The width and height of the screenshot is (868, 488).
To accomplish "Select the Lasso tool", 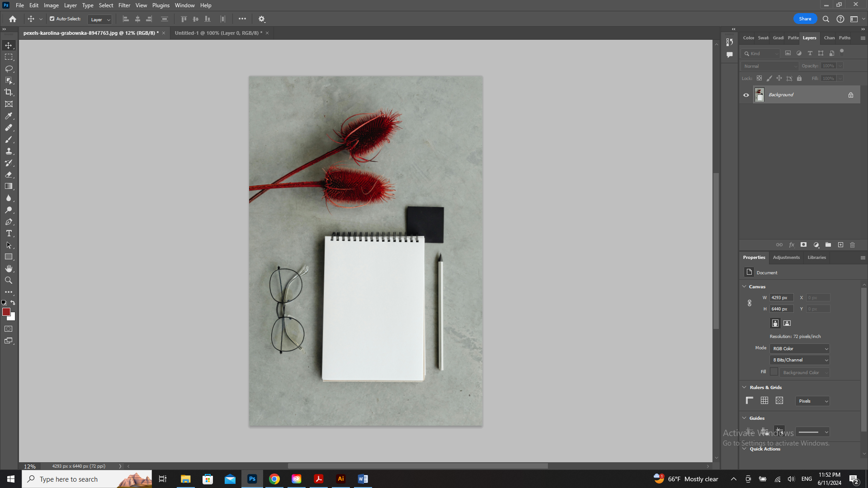I will [x=9, y=68].
